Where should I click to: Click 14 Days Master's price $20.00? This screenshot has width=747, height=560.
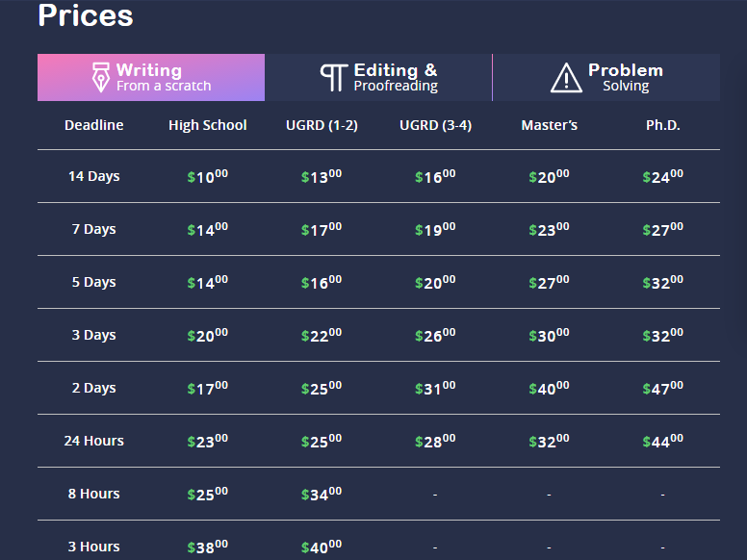[x=550, y=176]
